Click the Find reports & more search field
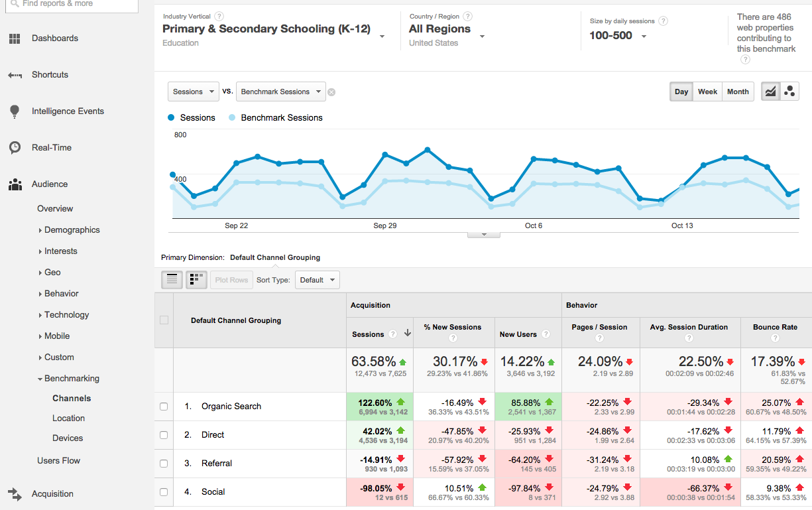This screenshot has width=812, height=510. pos(71,6)
